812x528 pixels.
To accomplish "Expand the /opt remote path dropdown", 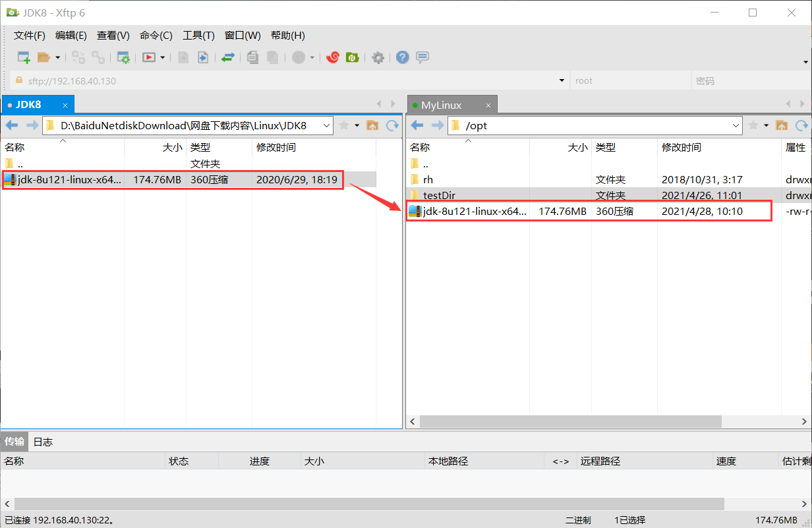I will pos(736,125).
